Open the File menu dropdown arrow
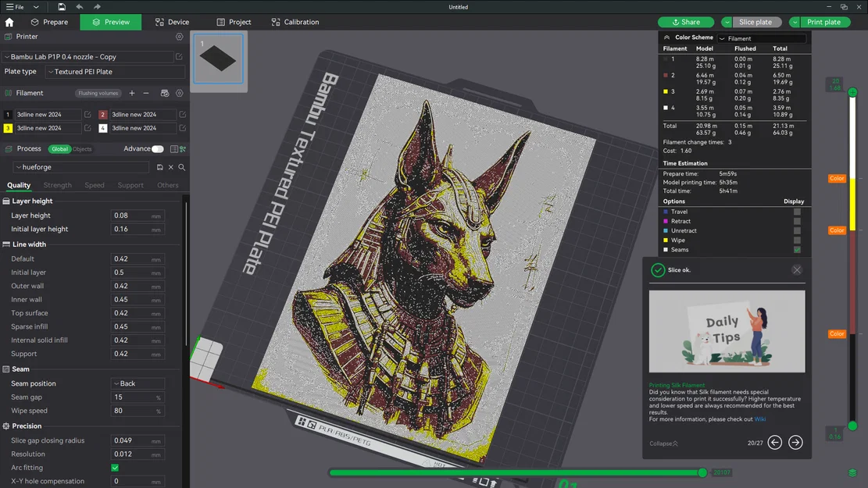The height and width of the screenshot is (488, 868). (36, 7)
